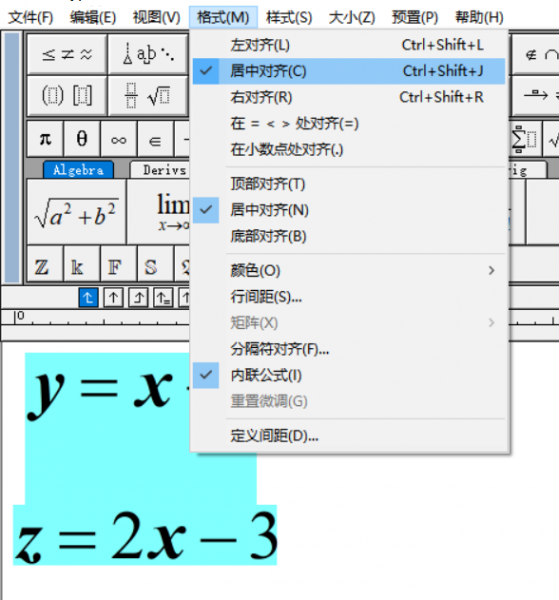The image size is (559, 600).
Task: Open the 样式(S) Style menu
Action: click(x=289, y=18)
